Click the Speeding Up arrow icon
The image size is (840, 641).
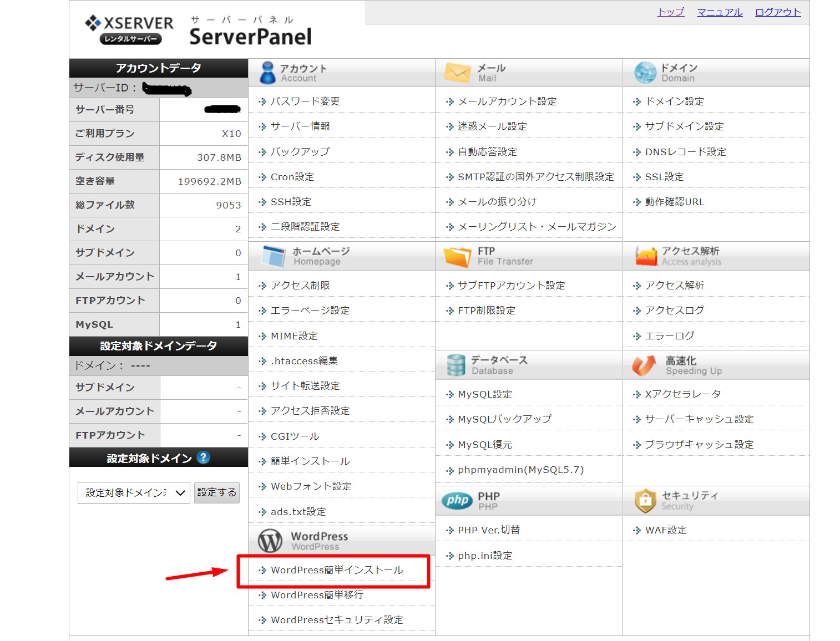click(644, 365)
